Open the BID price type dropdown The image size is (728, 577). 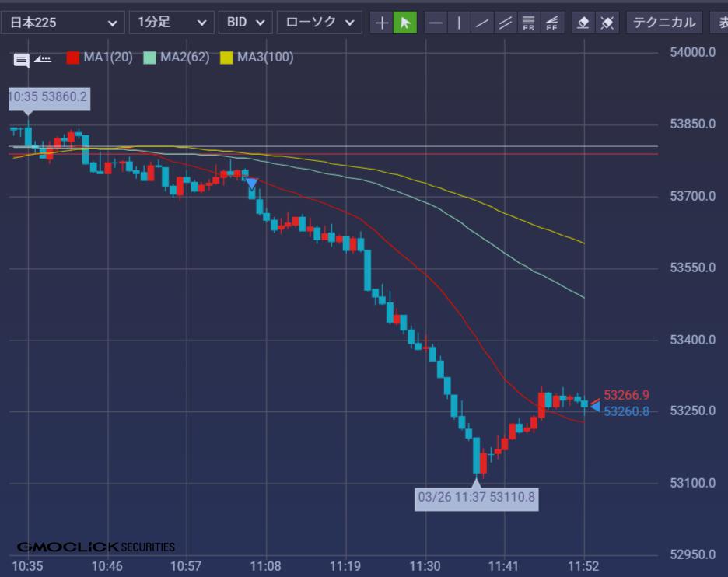tap(245, 23)
